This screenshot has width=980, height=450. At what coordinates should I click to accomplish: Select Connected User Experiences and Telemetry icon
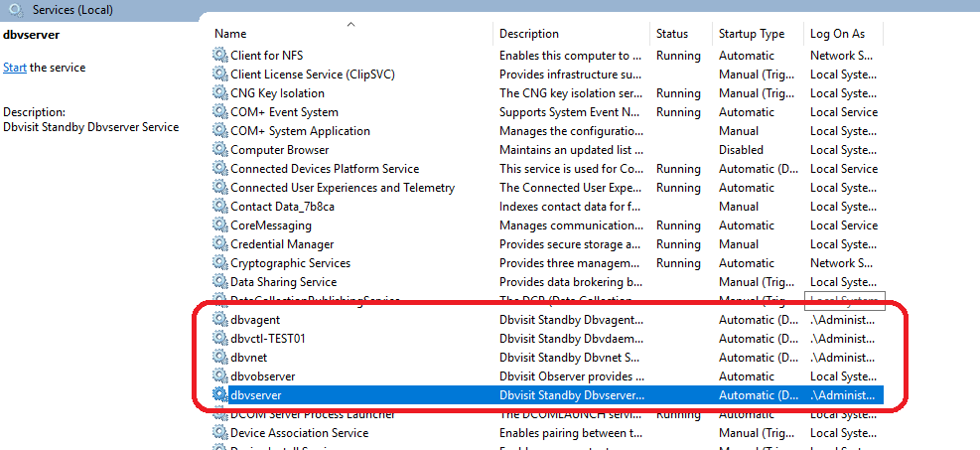tap(220, 188)
